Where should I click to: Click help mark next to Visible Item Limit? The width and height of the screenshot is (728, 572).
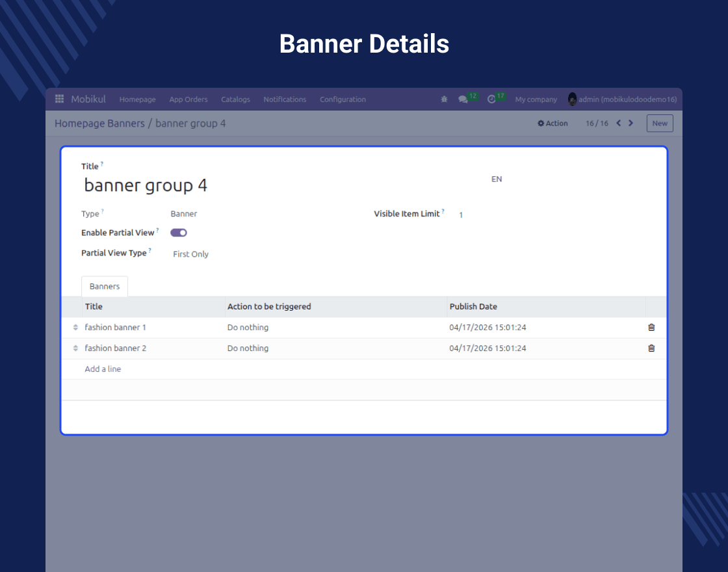(443, 211)
